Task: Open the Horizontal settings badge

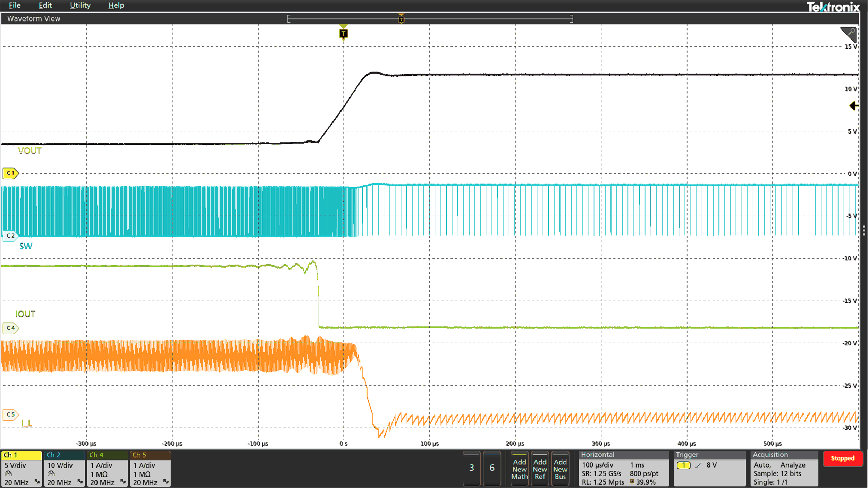Action: pos(624,469)
